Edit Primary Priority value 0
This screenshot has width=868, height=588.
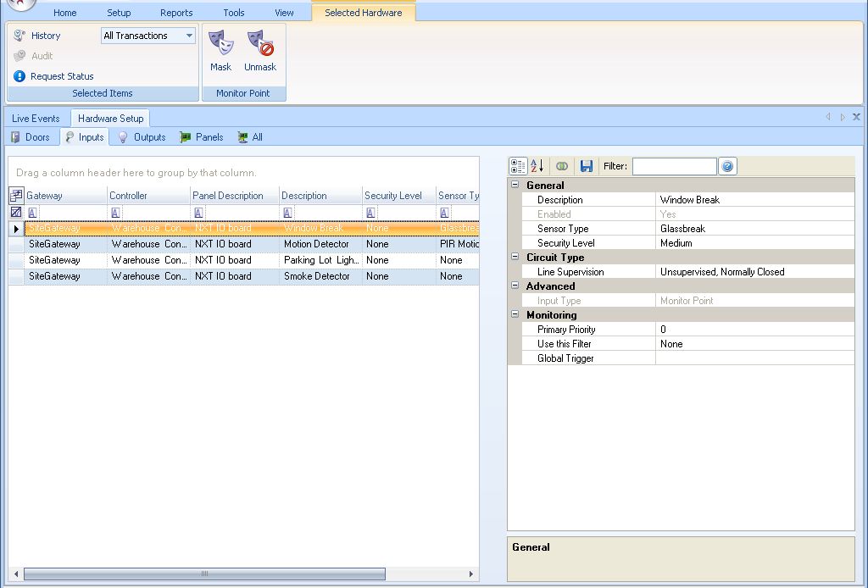click(755, 329)
